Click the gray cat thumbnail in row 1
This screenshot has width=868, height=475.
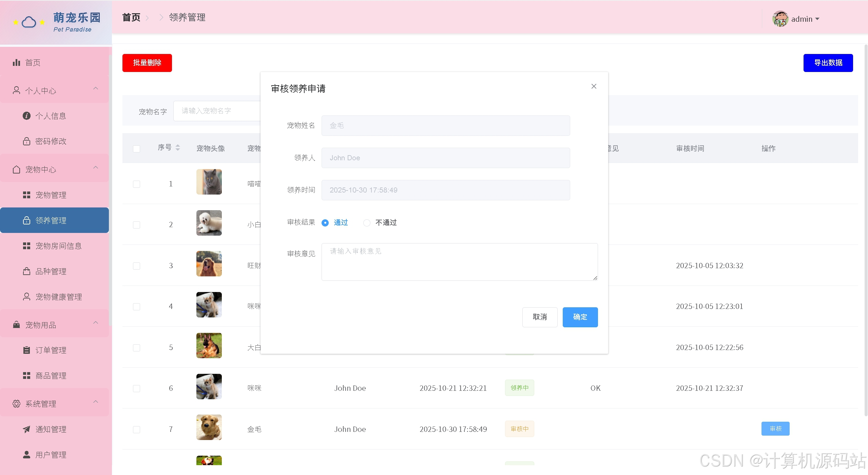(209, 182)
